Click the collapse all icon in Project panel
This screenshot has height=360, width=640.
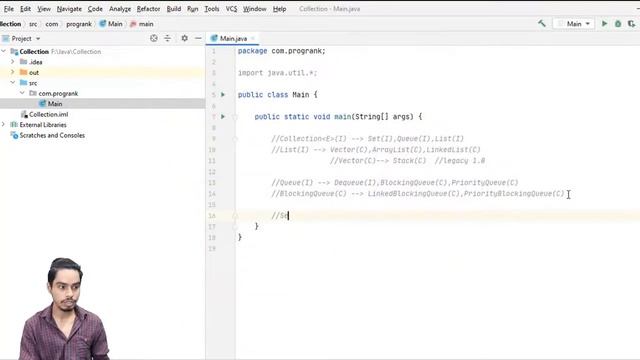(x=167, y=38)
